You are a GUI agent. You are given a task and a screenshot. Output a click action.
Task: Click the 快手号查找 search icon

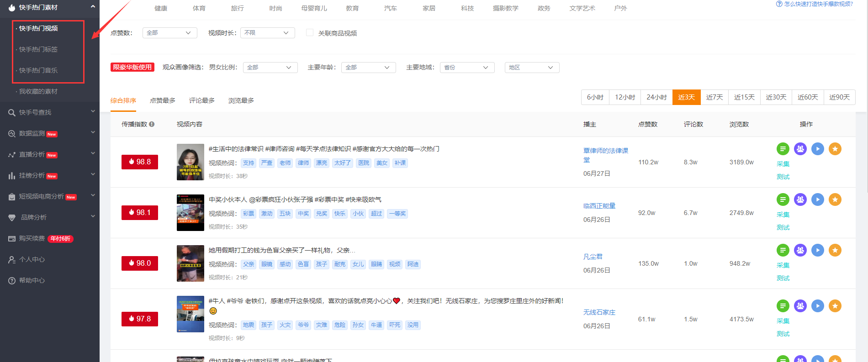point(12,112)
